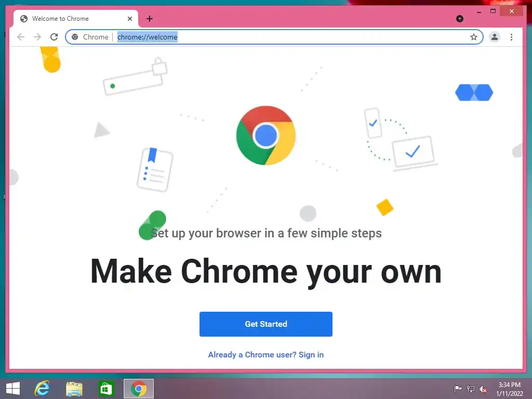Close the Welcome to Chrome tab

(x=129, y=19)
